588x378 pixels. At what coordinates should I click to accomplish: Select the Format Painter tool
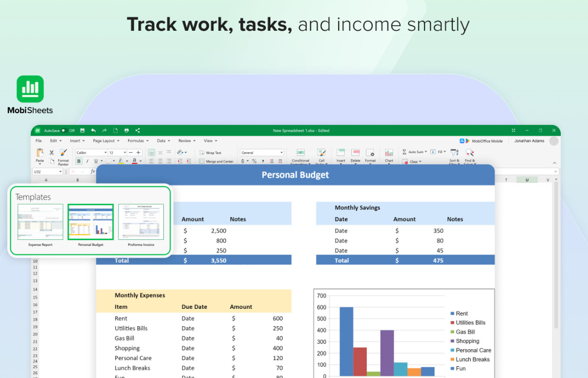(x=63, y=155)
